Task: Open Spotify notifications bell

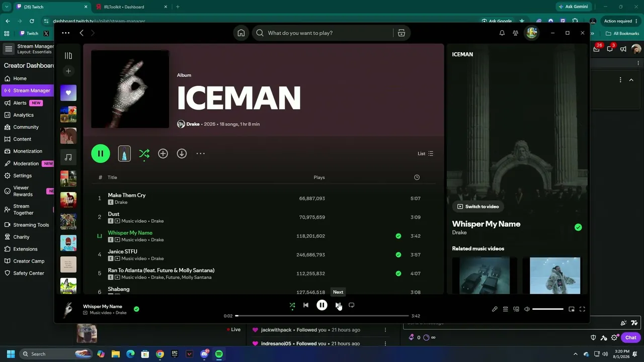Action: 502,33
